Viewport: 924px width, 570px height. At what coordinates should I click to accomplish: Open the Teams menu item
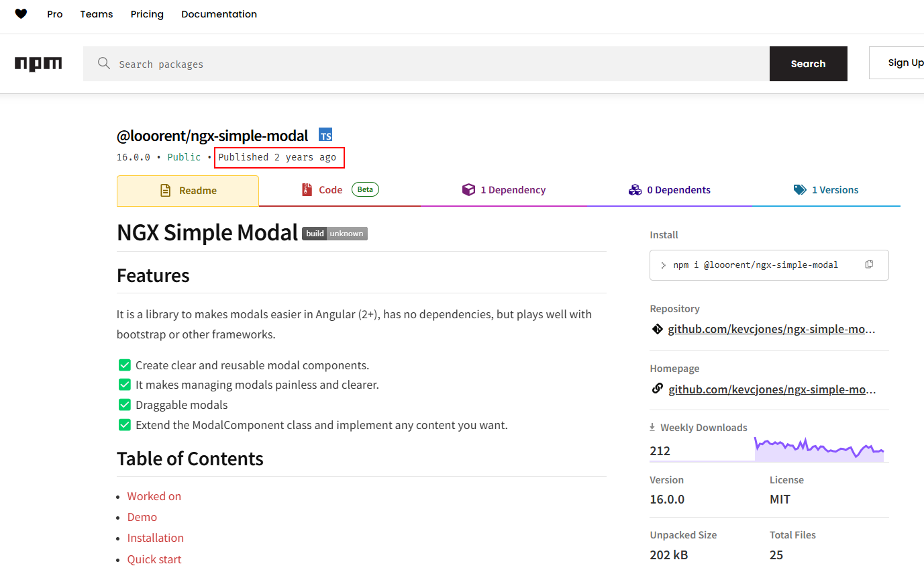97,14
